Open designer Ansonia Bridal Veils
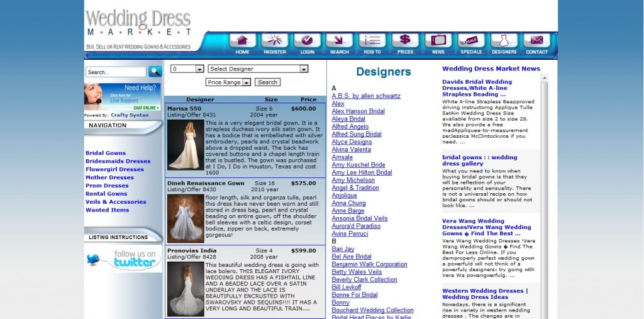 click(x=360, y=218)
